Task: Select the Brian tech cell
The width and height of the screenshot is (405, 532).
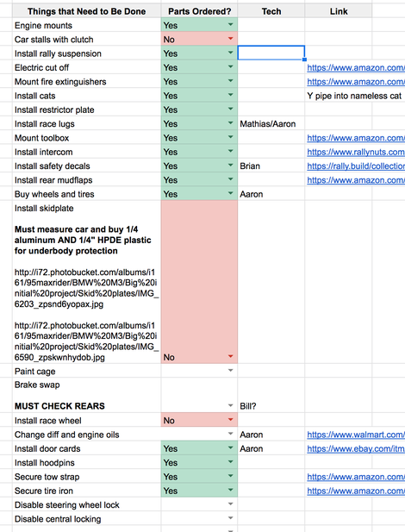Action: (x=271, y=166)
